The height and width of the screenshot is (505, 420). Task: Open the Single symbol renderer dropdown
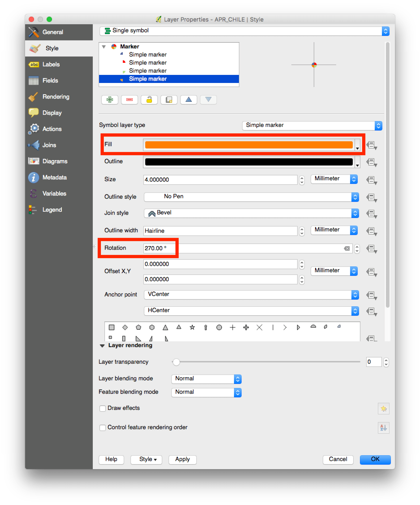point(244,31)
